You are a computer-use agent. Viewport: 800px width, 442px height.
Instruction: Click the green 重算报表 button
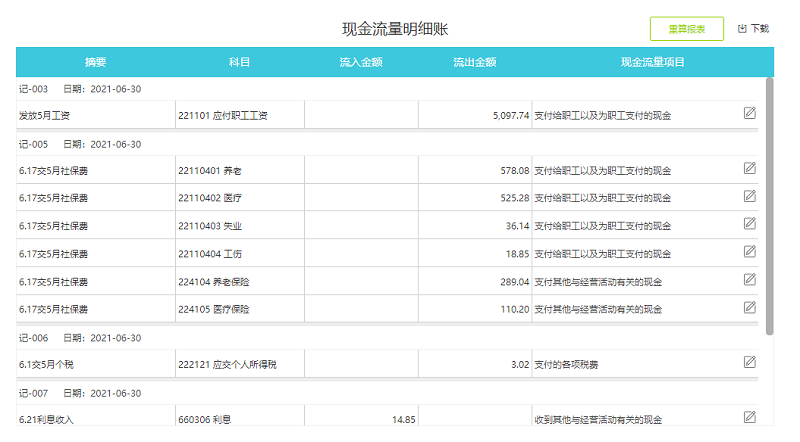point(686,29)
